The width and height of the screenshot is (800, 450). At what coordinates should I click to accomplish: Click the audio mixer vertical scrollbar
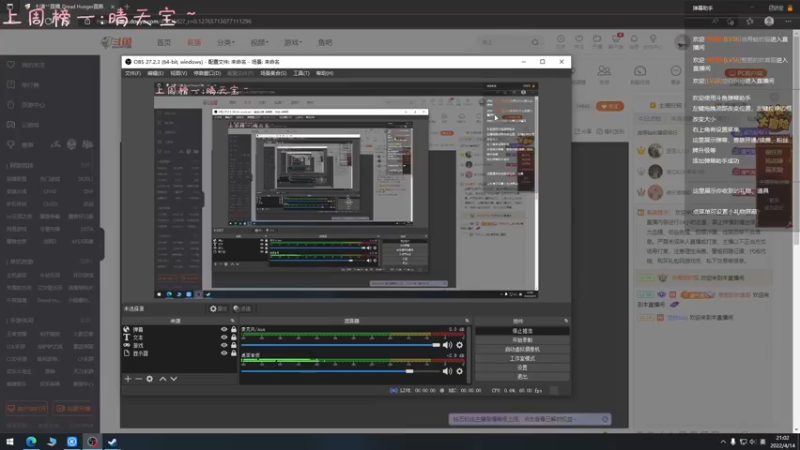(469, 355)
